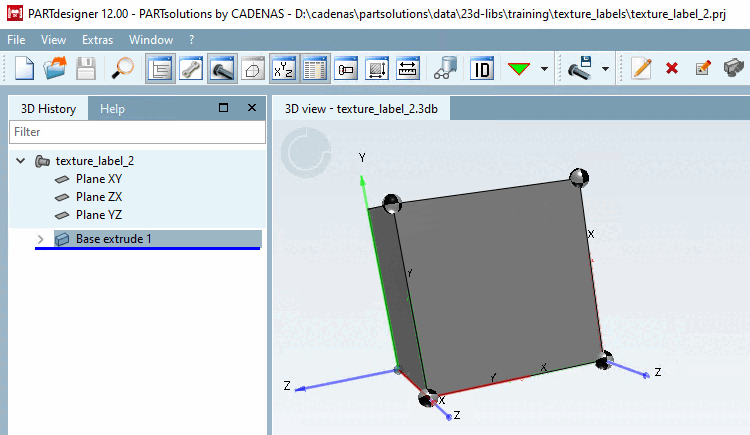Screen dimensions: 750x435
Task: Open the Extras menu
Action: click(x=98, y=40)
